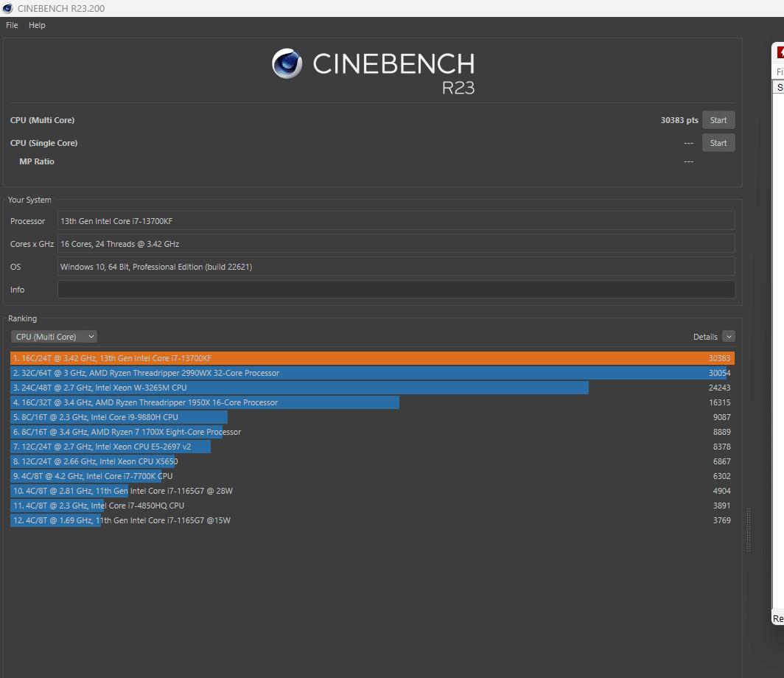784x678 pixels.
Task: Select Xeon W-3265M ranking row
Action: pos(373,388)
